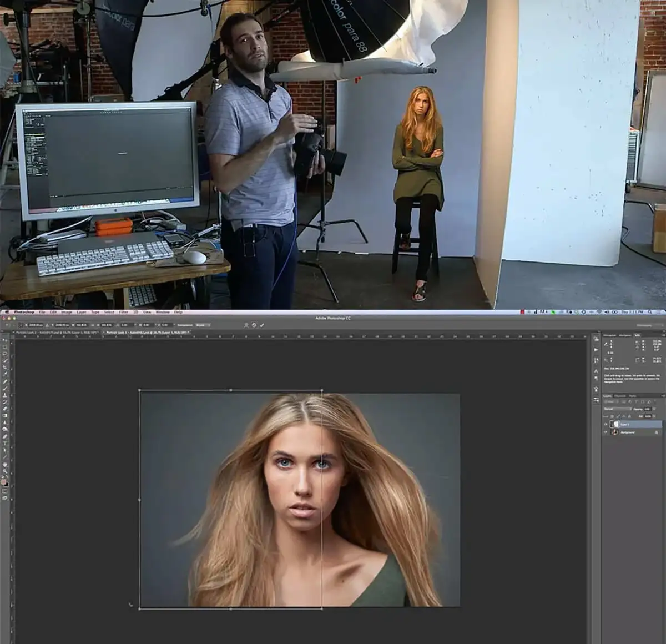Open the Filter menu
Viewport: 666px width, 644px height.
tap(123, 313)
